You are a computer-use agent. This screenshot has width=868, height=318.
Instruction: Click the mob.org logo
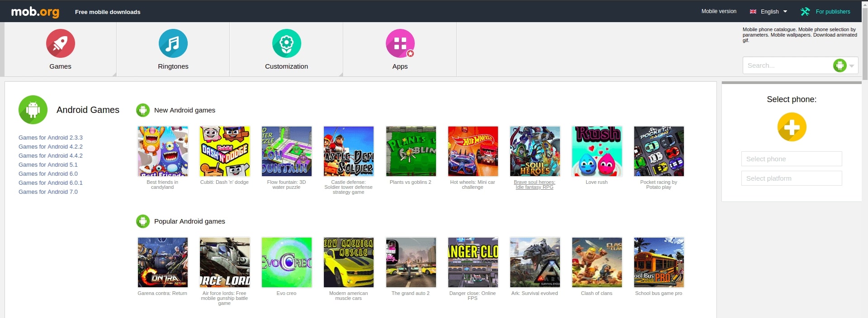tap(35, 12)
